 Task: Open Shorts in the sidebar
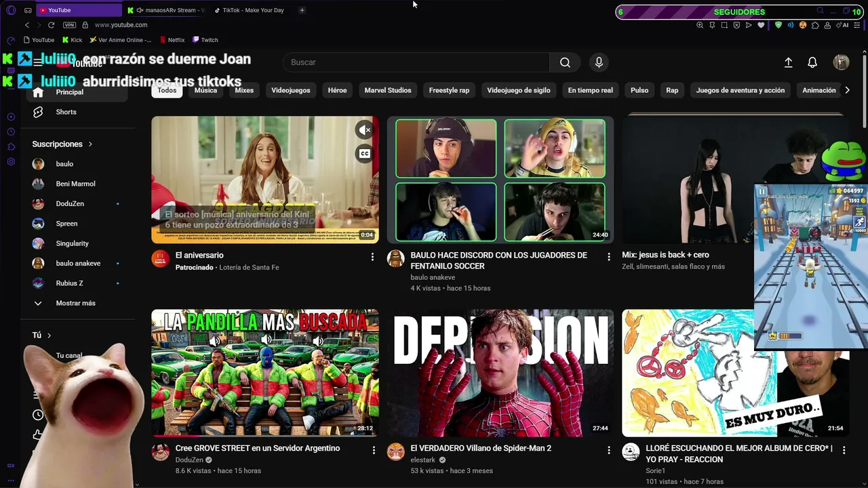coord(78,112)
